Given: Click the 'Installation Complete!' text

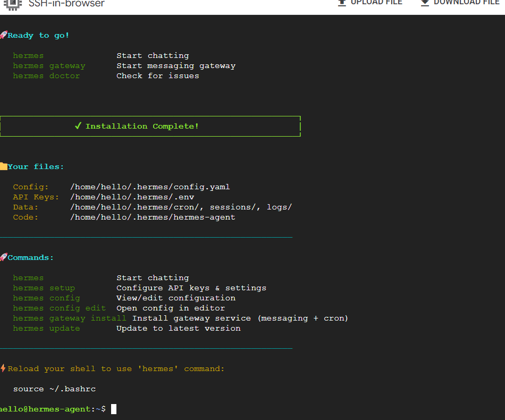Looking at the screenshot, I should coord(142,126).
